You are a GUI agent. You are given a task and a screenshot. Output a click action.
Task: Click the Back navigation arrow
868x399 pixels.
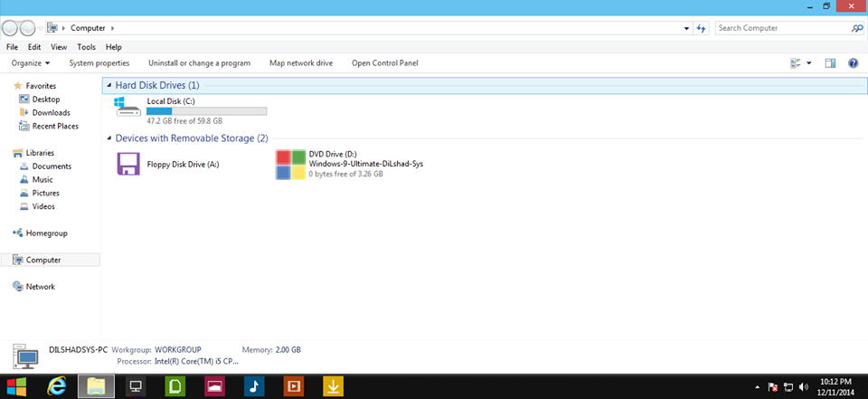pos(10,28)
